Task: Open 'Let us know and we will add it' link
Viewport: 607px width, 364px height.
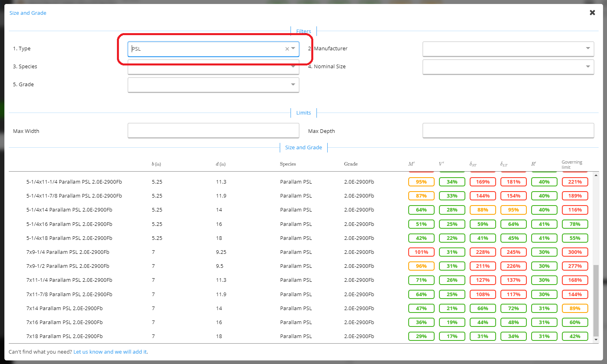Action: 110,352
